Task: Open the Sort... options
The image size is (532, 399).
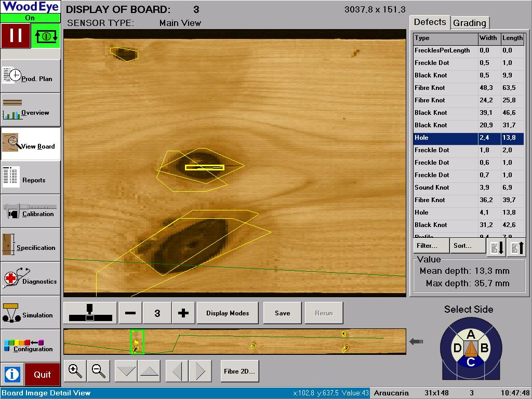Action: click(467, 246)
